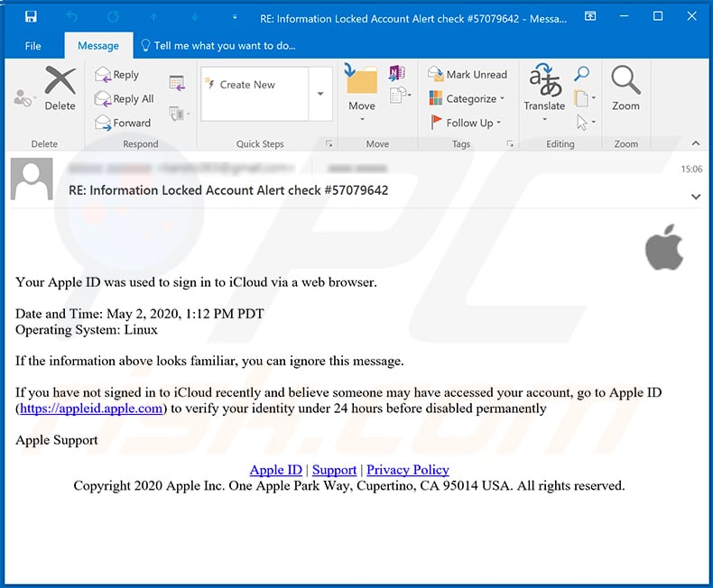Image resolution: width=713 pixels, height=588 pixels.
Task: Go to previous item with up arrow
Action: (x=153, y=17)
